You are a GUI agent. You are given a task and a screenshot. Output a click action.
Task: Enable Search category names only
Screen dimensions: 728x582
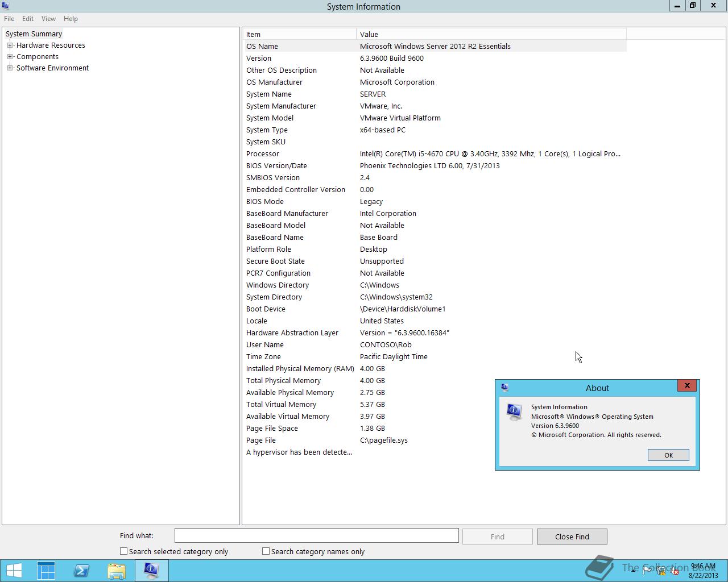pyautogui.click(x=266, y=551)
